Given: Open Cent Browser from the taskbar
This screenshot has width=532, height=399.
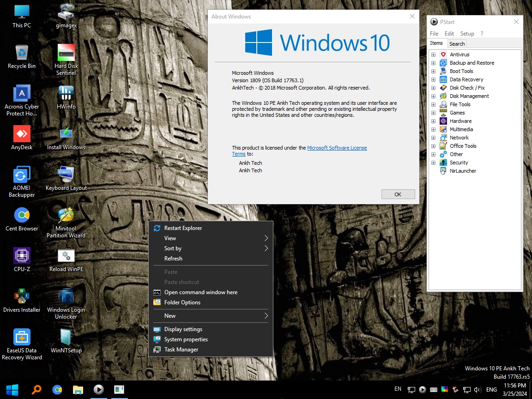Looking at the screenshot, I should pyautogui.click(x=57, y=389).
